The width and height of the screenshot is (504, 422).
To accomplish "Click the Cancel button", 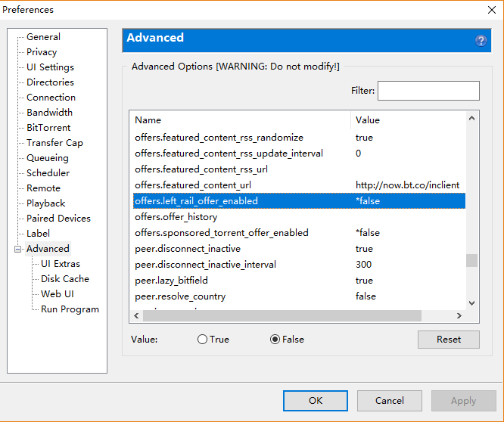I will pyautogui.click(x=389, y=401).
